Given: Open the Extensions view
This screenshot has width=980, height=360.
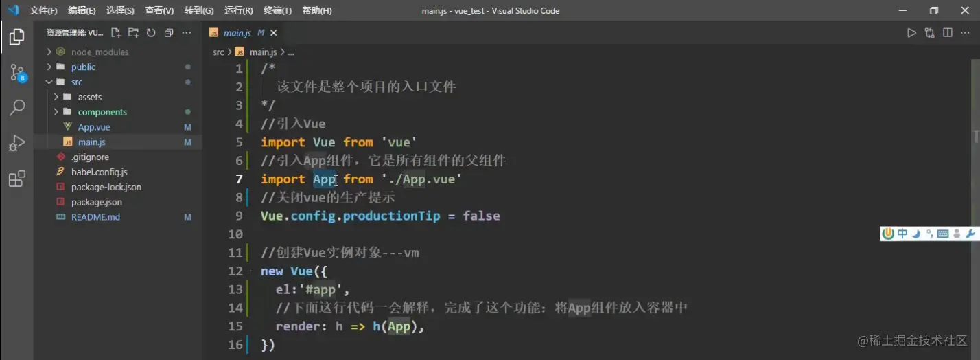Looking at the screenshot, I should pyautogui.click(x=17, y=179).
